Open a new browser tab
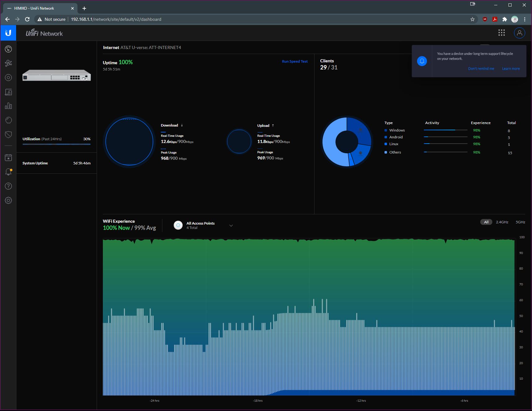This screenshot has width=532, height=411. tap(84, 8)
